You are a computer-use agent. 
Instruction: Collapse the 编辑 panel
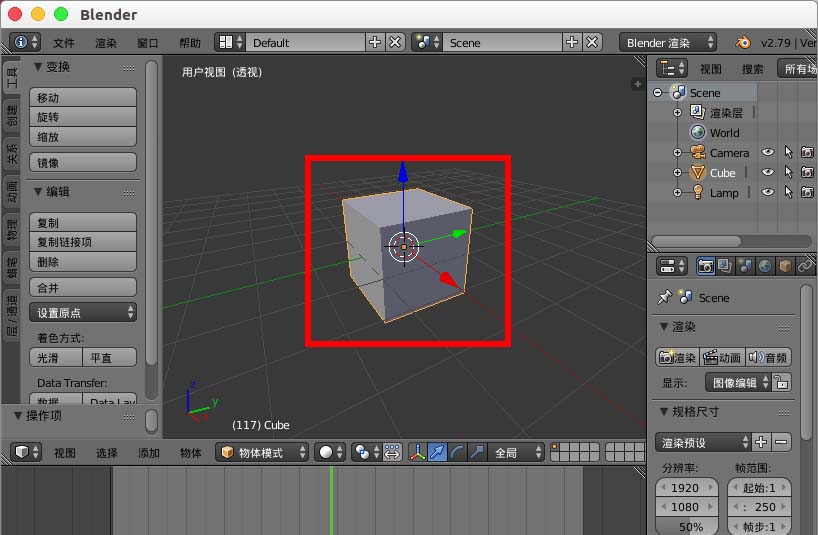click(38, 192)
